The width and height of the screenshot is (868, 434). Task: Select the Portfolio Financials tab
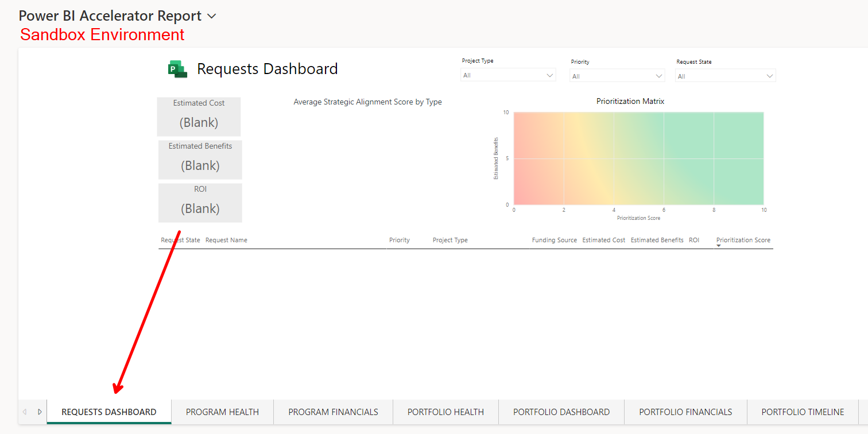685,412
